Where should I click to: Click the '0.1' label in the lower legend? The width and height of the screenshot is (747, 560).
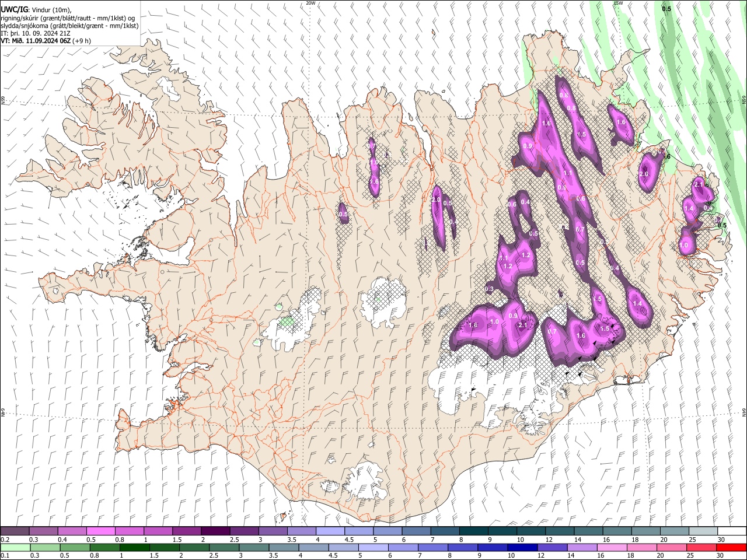(x=5, y=556)
